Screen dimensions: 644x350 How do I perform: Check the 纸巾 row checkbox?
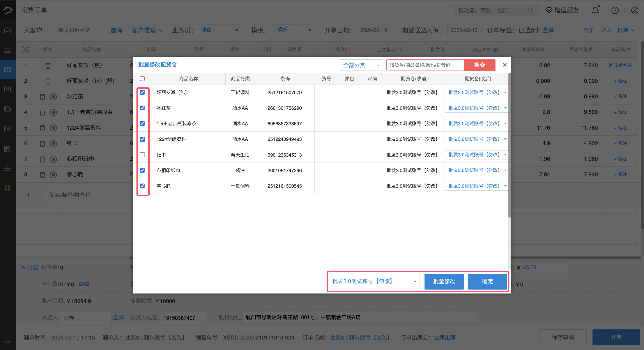point(142,155)
